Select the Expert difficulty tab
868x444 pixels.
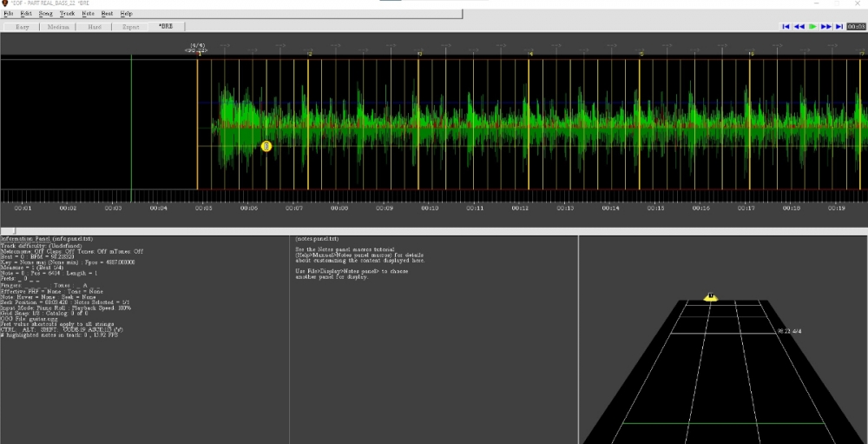pyautogui.click(x=129, y=27)
